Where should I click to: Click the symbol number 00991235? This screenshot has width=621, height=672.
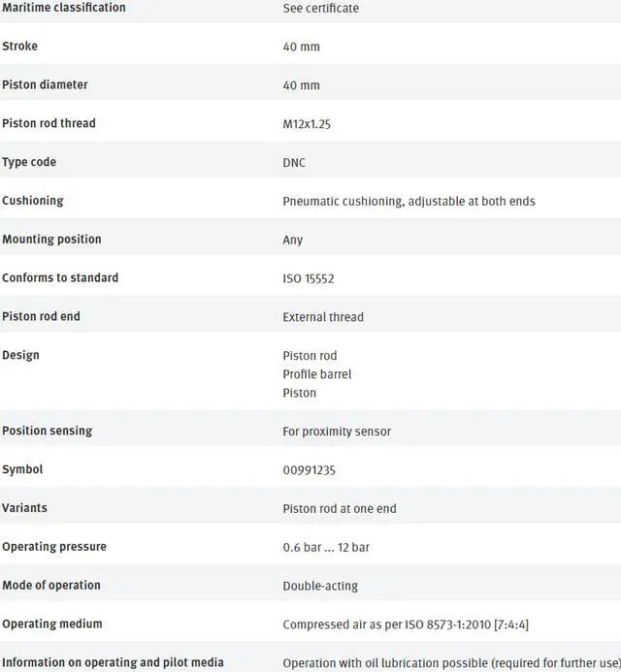(x=309, y=470)
